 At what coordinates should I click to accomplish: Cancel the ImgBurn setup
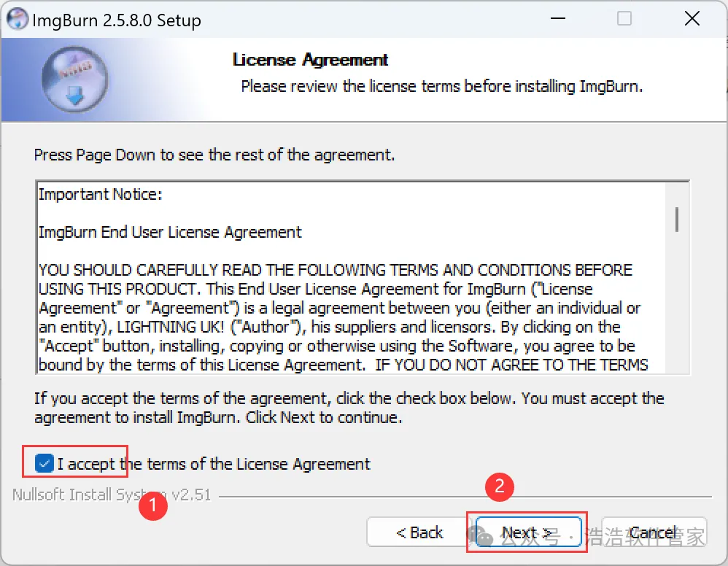point(654,532)
